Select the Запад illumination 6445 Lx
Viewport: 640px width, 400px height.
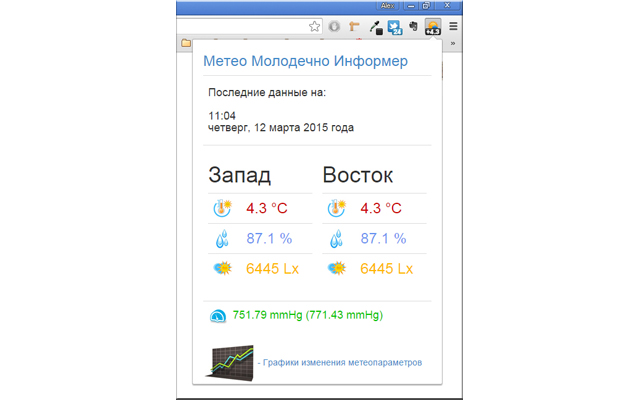pyautogui.click(x=272, y=269)
